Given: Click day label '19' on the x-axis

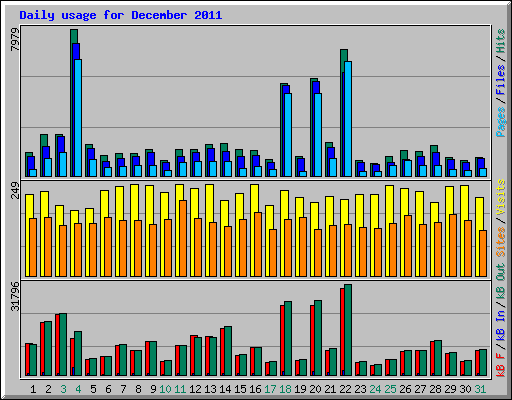Looking at the screenshot, I should click(x=300, y=389).
